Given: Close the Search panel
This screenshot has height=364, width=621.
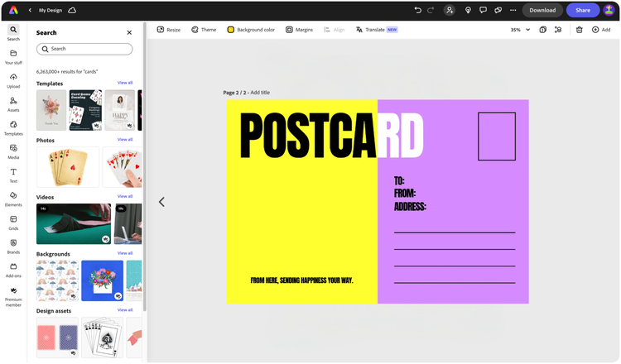Looking at the screenshot, I should (129, 32).
